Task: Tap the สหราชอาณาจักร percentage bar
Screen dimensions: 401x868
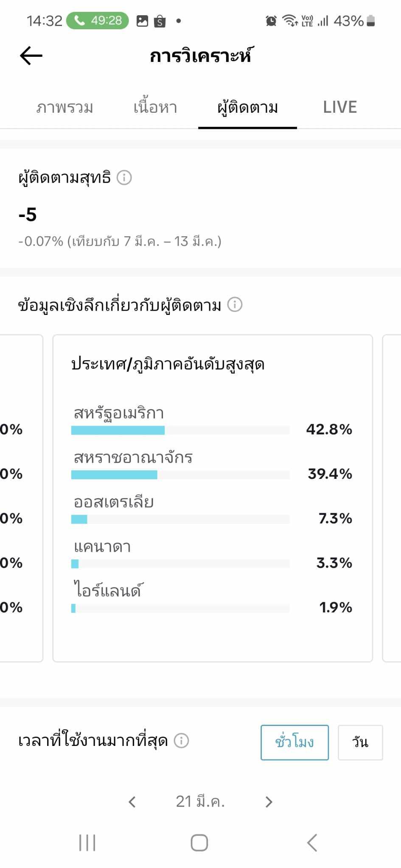Action: point(180,475)
